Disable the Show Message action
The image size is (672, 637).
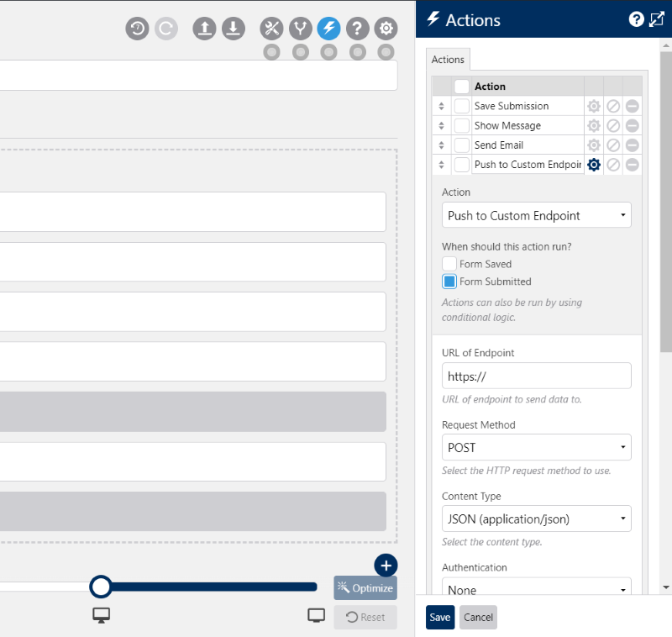point(613,125)
